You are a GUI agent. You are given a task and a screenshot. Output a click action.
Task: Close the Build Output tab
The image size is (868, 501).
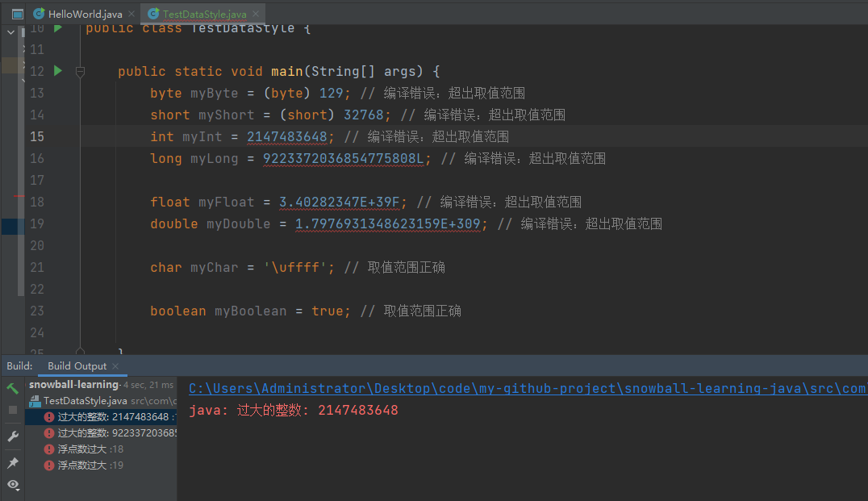(115, 366)
